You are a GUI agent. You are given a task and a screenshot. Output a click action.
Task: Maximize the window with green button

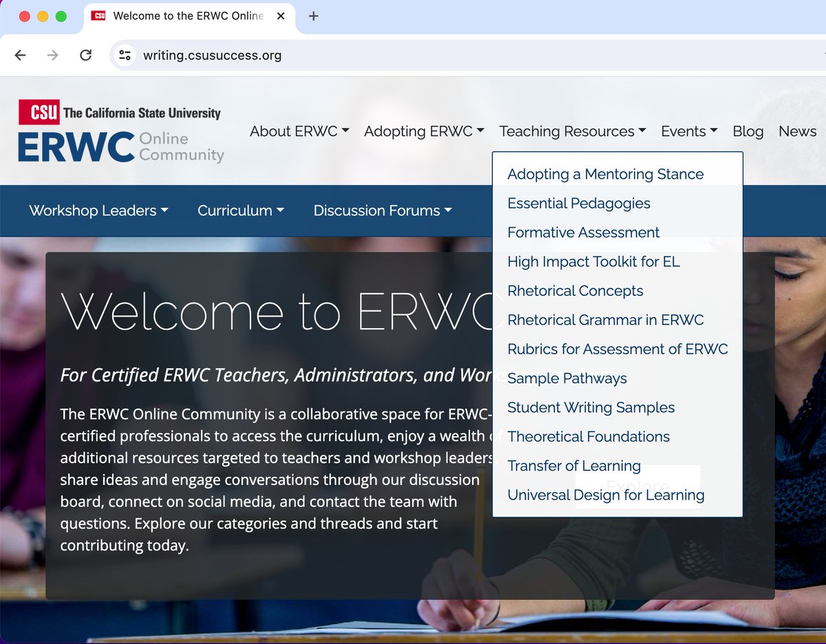(61, 16)
